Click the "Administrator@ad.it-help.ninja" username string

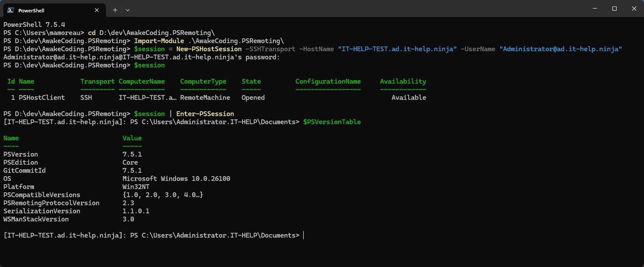click(560, 49)
